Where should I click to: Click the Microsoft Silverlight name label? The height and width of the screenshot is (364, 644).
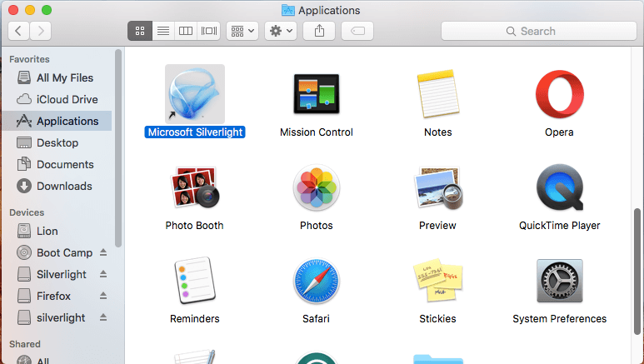coord(195,132)
